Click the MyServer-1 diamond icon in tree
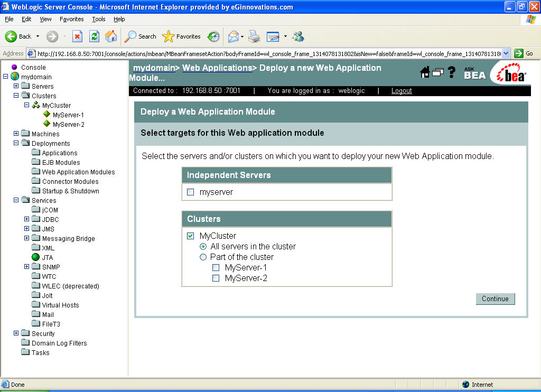The image size is (541, 392). (x=46, y=114)
